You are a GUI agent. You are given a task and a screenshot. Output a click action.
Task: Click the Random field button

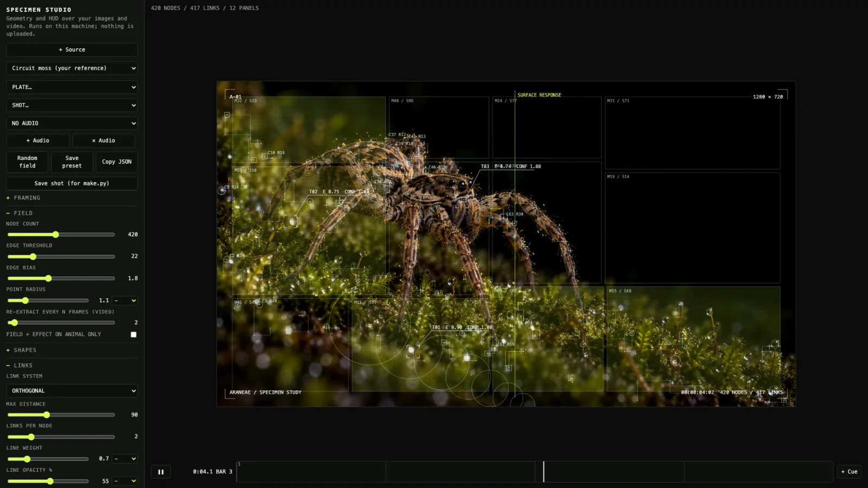27,162
